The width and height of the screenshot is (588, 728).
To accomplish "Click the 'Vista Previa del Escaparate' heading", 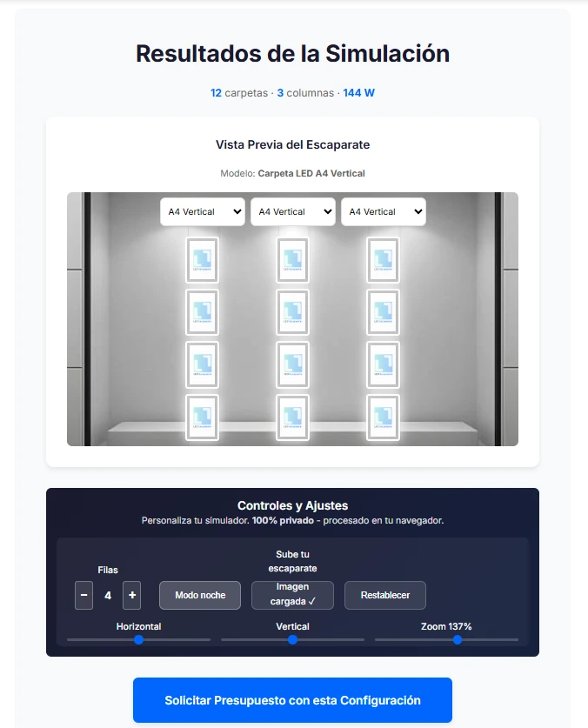I will 292,144.
